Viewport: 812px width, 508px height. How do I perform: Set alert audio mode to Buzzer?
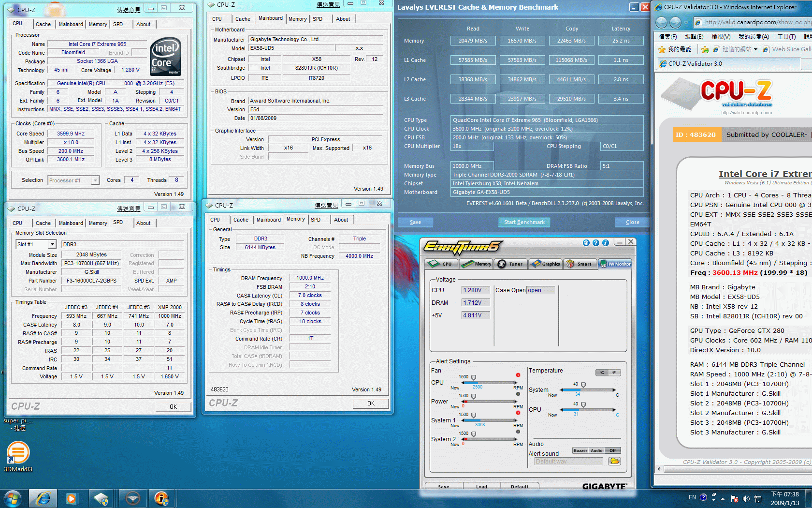580,450
